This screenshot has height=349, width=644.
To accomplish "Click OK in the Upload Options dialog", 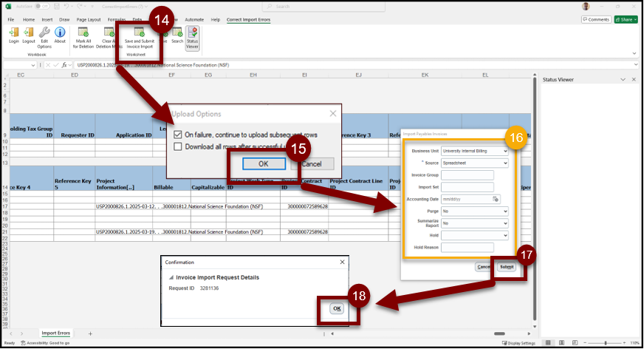I will point(264,163).
